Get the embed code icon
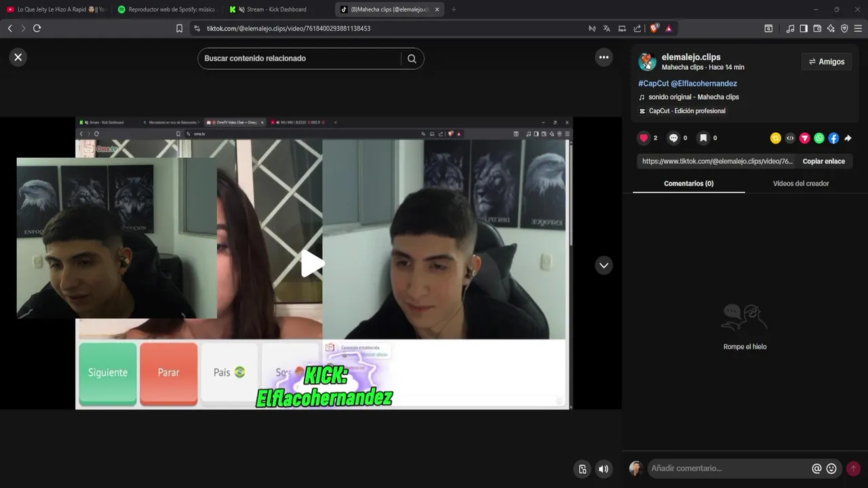Image resolution: width=868 pixels, height=488 pixels. point(790,138)
